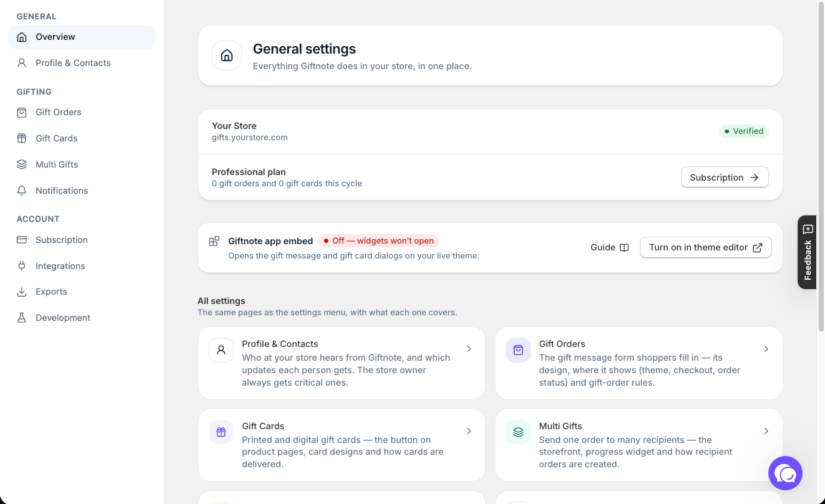
Task: Select Gift Cards in the sidebar
Action: point(82,138)
